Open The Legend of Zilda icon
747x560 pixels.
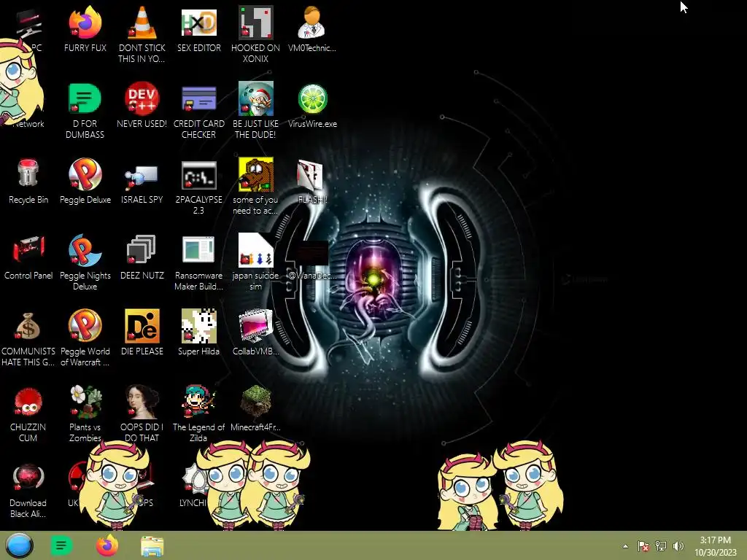coord(198,402)
